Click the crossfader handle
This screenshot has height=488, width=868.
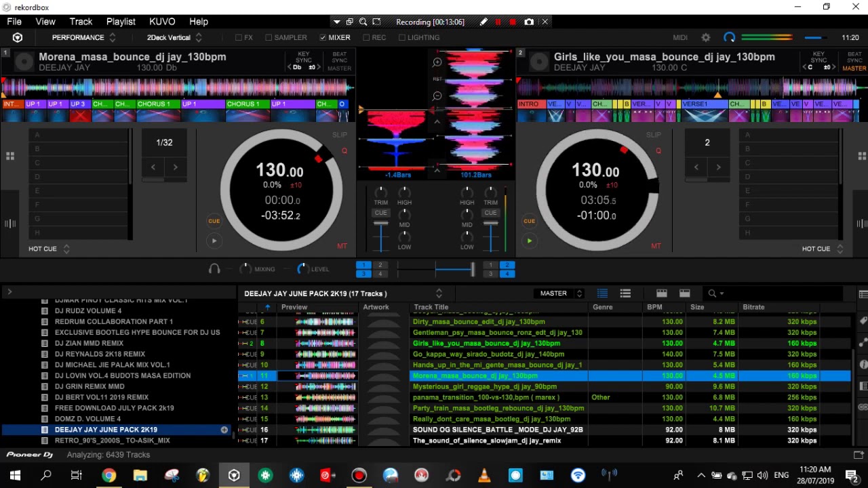(x=472, y=270)
